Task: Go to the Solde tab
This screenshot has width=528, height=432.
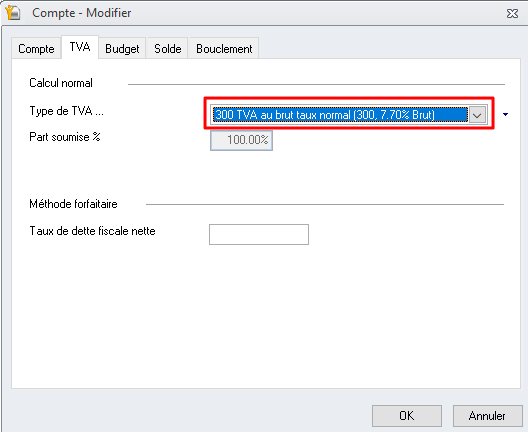Action: click(x=168, y=49)
